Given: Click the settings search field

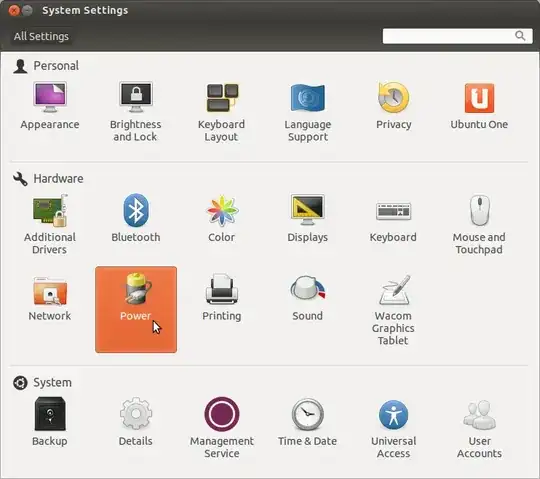Looking at the screenshot, I should [x=458, y=36].
